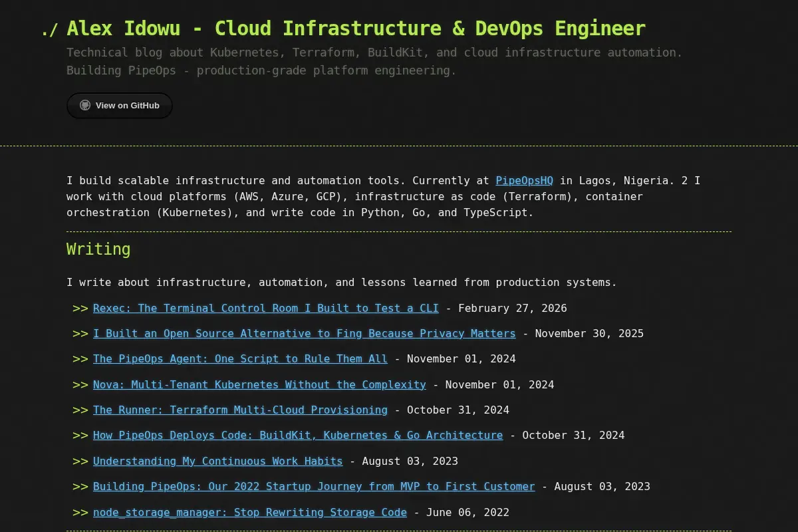Read The PipeOps Agent article
Screen dimensions: 798x532
click(x=240, y=359)
